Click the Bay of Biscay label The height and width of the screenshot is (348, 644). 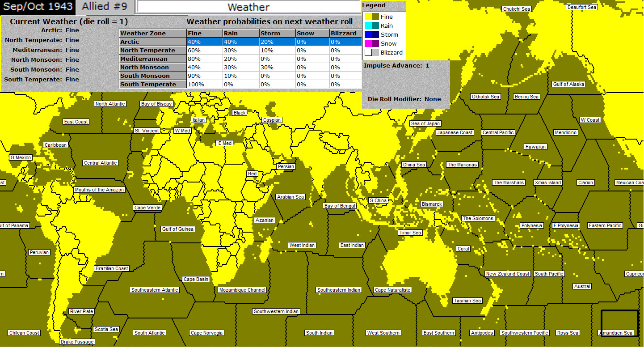156,104
